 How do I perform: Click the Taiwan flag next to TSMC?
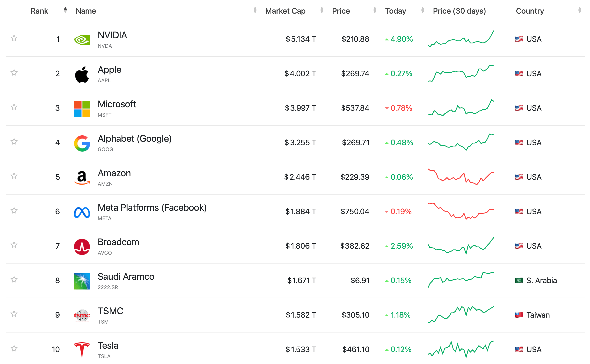tap(519, 315)
